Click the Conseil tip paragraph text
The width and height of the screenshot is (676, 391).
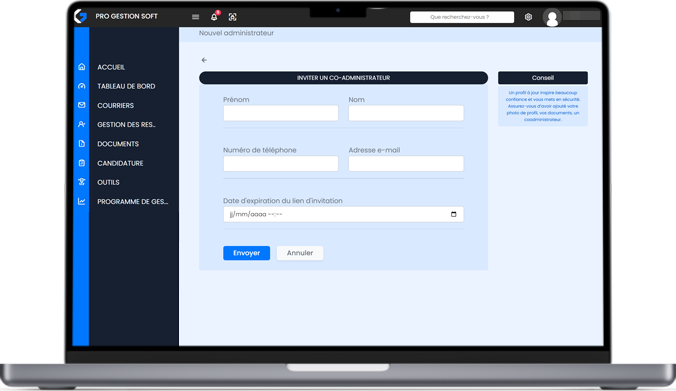point(542,106)
